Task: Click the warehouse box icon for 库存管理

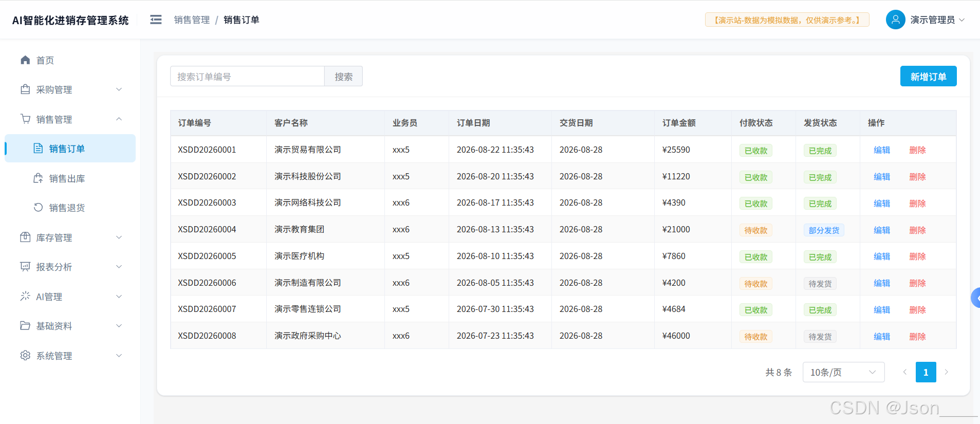Action: point(25,237)
